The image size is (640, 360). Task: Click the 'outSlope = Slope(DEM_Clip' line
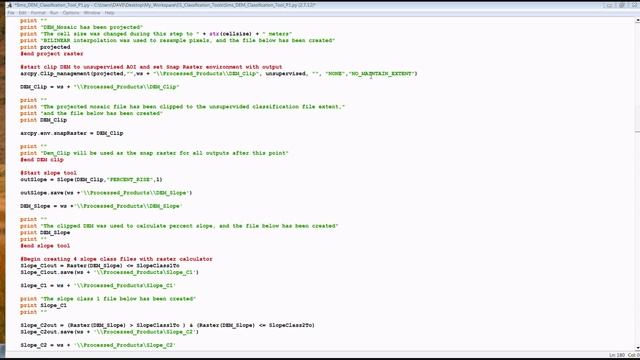pos(91,180)
